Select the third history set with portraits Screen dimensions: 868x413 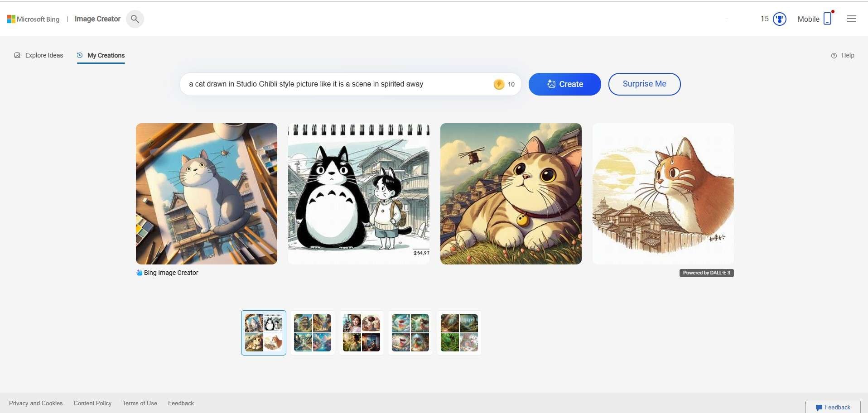(362, 333)
